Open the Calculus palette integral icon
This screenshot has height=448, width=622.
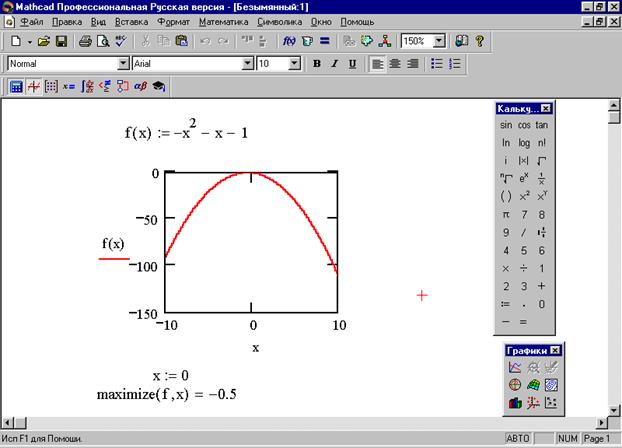point(87,86)
